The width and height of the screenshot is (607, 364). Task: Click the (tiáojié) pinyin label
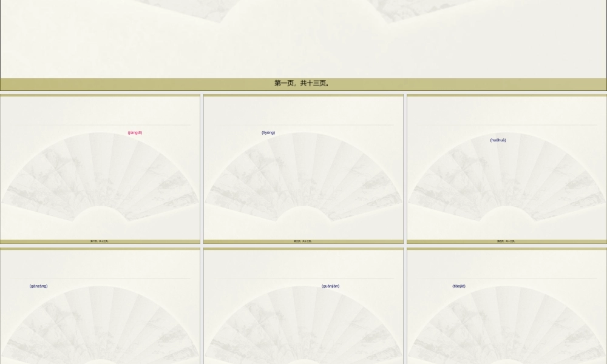(x=459, y=286)
